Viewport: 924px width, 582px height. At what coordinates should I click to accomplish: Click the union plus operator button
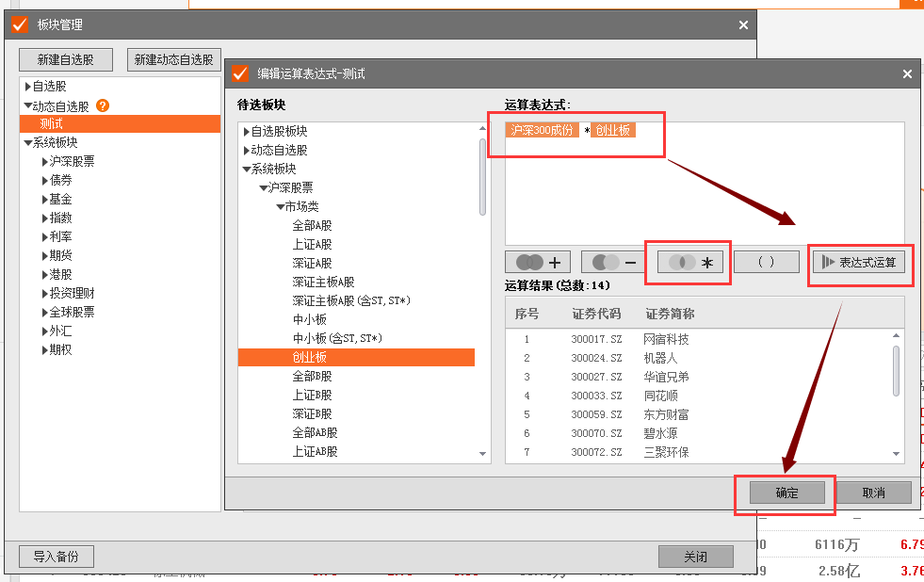[x=538, y=262]
